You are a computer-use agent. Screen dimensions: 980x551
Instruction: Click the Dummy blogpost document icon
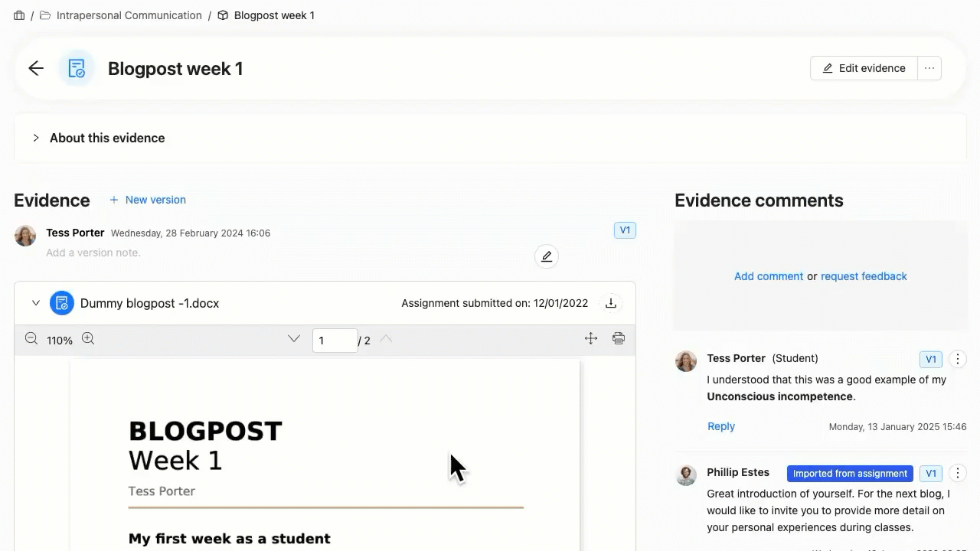62,303
